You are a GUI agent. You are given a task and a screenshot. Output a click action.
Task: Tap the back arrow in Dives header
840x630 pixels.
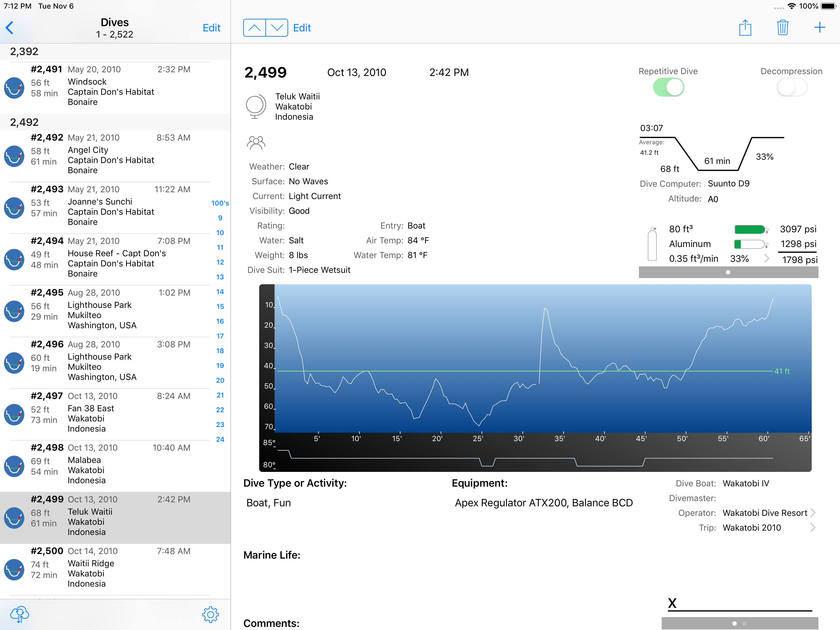[10, 28]
